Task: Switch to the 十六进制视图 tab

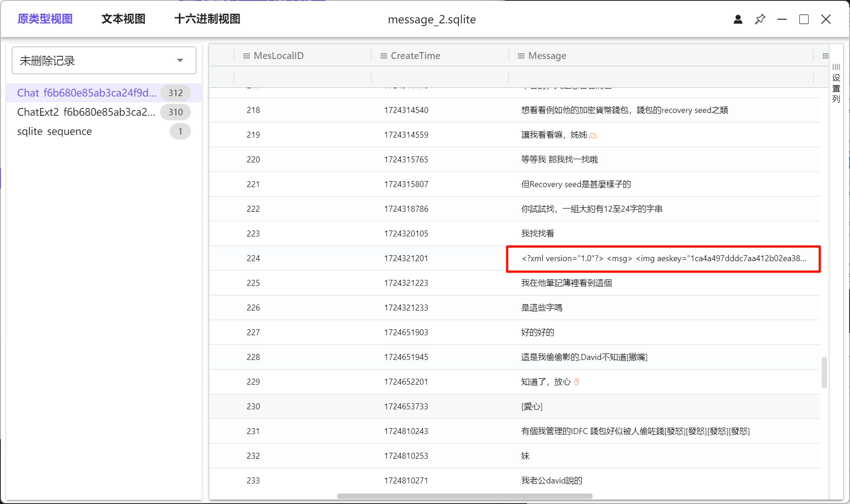Action: coord(207,19)
